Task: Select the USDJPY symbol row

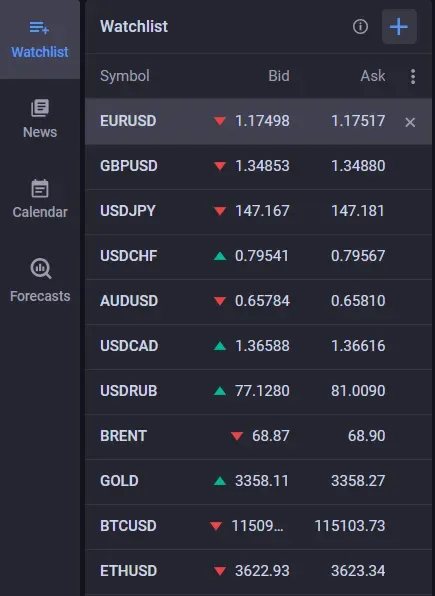Action: (x=259, y=211)
